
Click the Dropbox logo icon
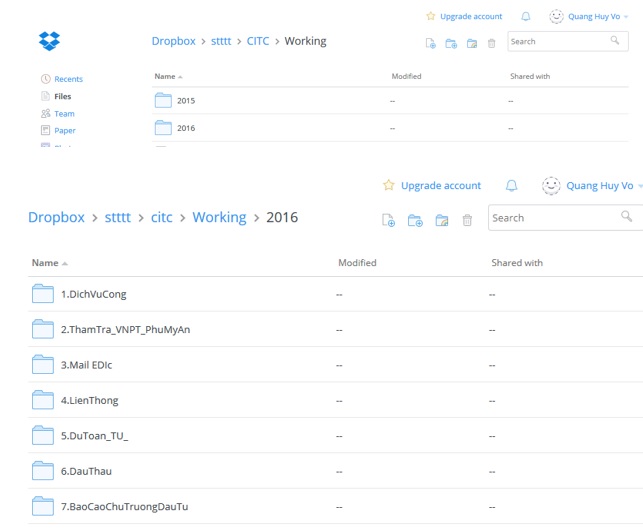pyautogui.click(x=49, y=41)
